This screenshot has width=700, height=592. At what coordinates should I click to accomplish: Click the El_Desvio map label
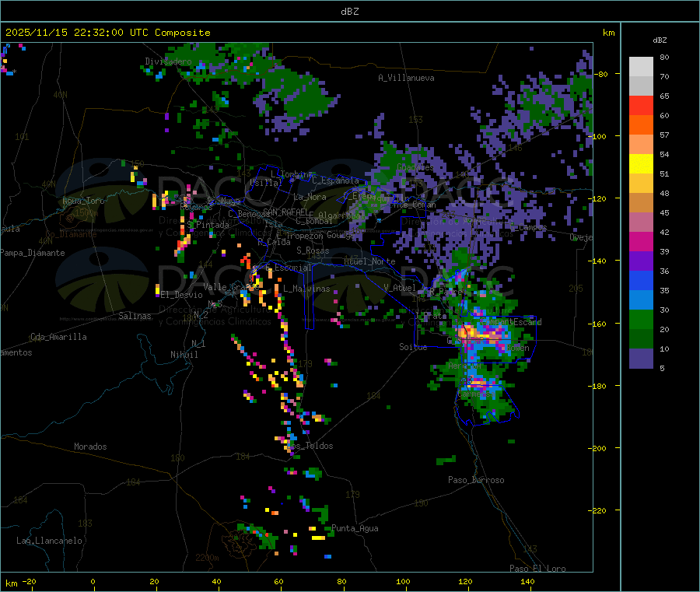click(x=181, y=295)
